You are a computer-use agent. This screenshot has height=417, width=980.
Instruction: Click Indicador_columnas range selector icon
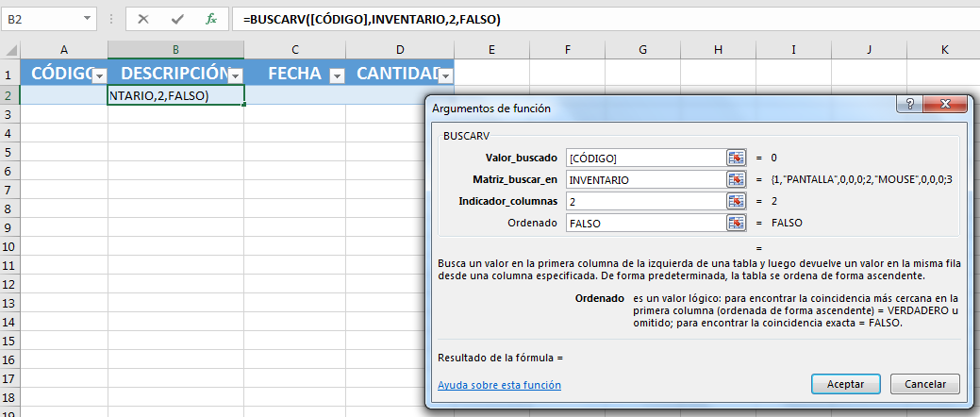[736, 201]
